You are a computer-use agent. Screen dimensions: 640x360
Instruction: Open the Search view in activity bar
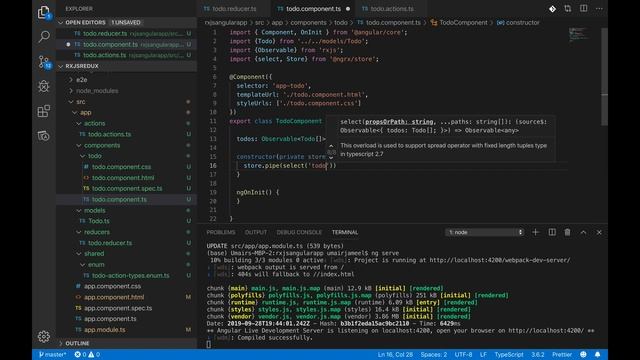point(44,36)
